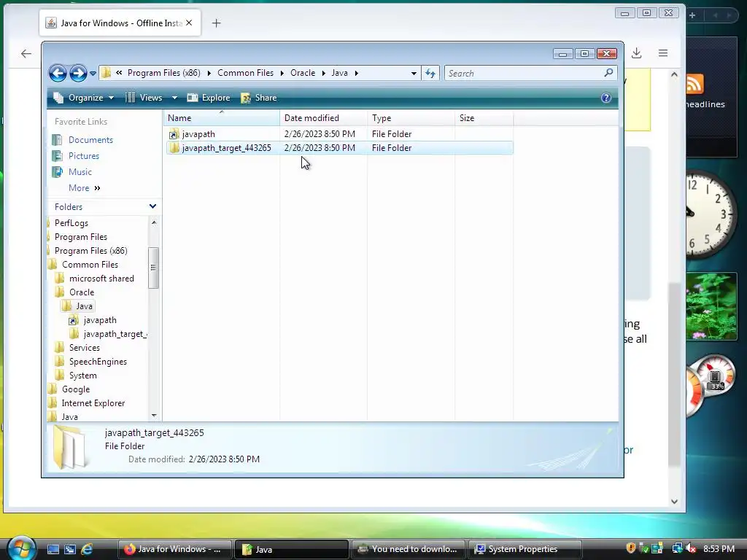Click the security shield tray icon
747x560 pixels.
(x=631, y=548)
